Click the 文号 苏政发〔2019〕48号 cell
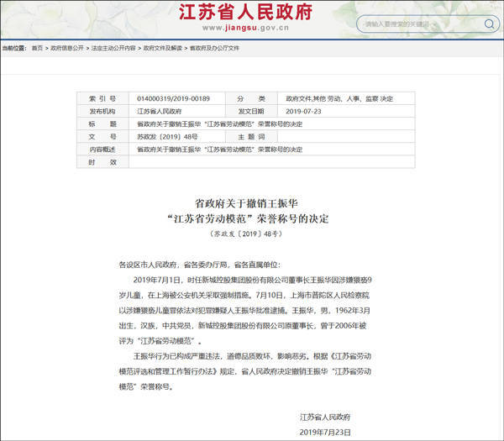Screen dimensions: 504x441 (176, 137)
